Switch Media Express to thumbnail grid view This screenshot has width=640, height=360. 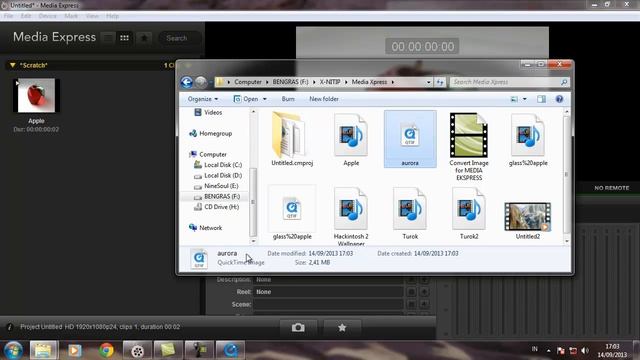coord(124,38)
